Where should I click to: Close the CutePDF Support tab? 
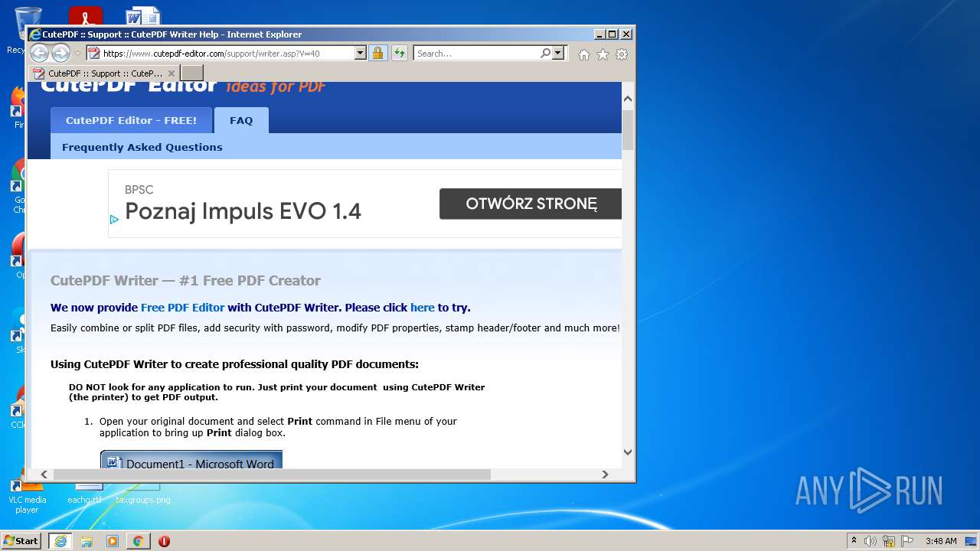pyautogui.click(x=171, y=73)
